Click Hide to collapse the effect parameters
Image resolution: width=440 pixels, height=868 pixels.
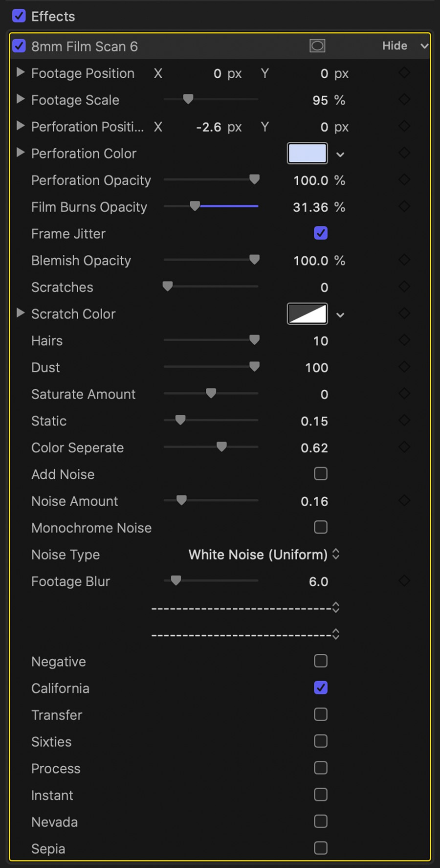click(395, 45)
